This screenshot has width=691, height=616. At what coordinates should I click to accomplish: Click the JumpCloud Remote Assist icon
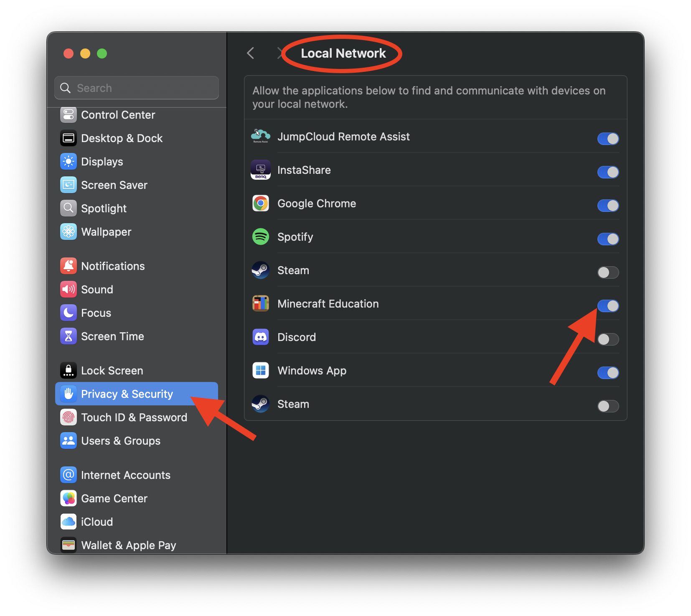pyautogui.click(x=260, y=136)
